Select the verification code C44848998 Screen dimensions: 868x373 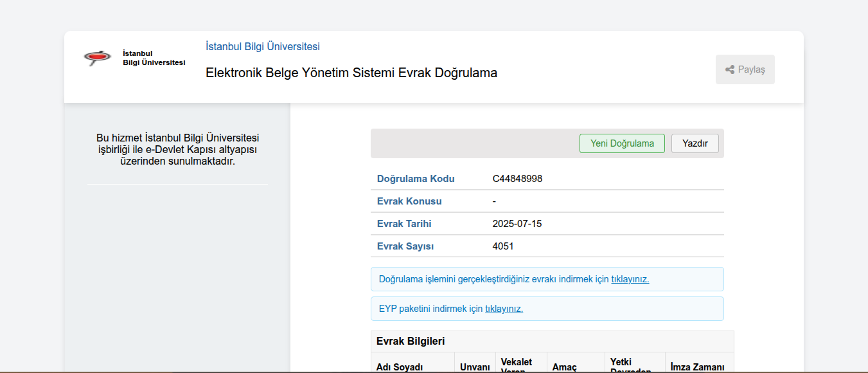[x=518, y=179]
